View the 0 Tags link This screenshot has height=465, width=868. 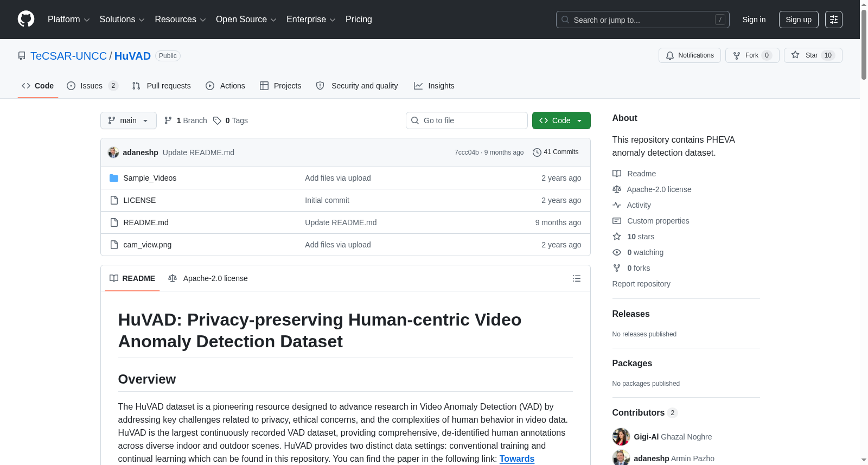click(x=231, y=120)
